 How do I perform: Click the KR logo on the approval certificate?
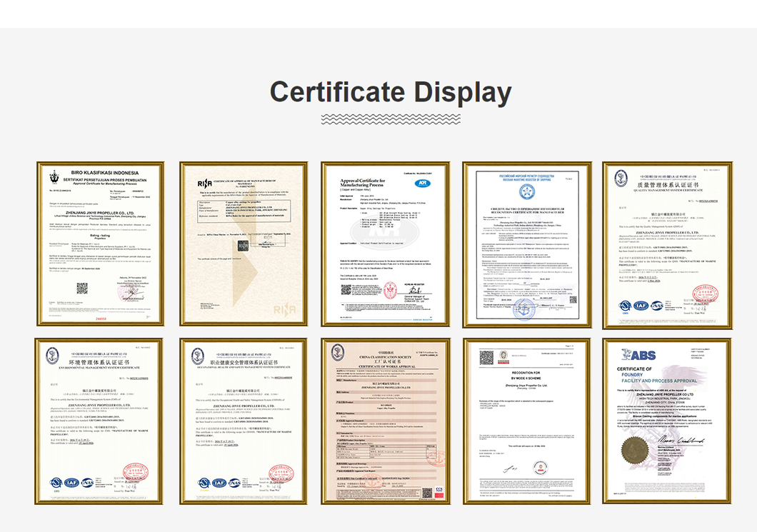(424, 184)
